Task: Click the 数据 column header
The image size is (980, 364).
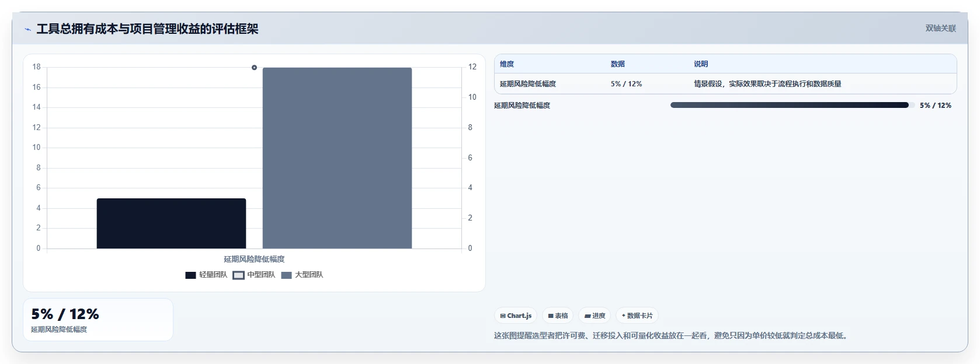Action: [618, 64]
